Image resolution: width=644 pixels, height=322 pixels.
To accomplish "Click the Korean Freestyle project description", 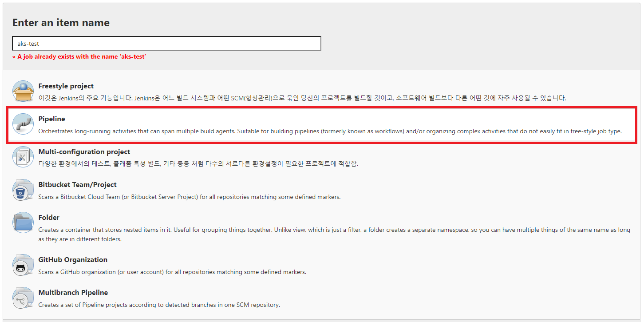I will [302, 98].
